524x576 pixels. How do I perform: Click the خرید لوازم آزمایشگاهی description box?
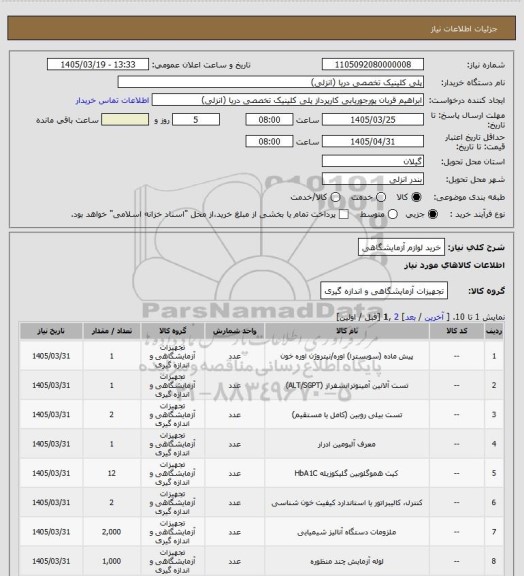pos(401,247)
